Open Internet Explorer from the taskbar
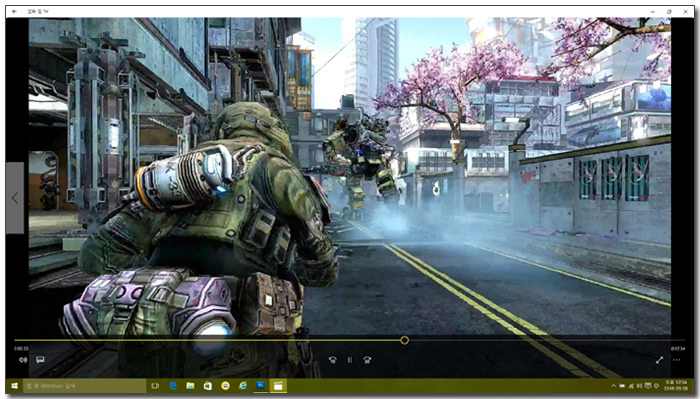 click(x=243, y=386)
